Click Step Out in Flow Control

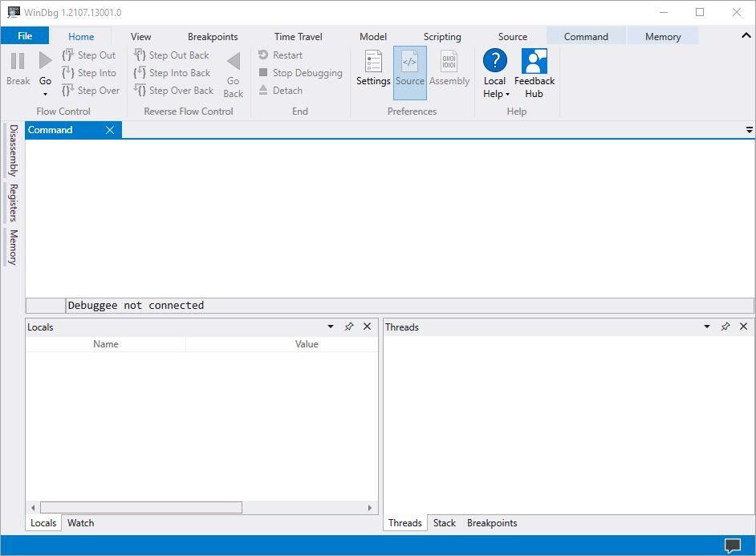pos(89,55)
